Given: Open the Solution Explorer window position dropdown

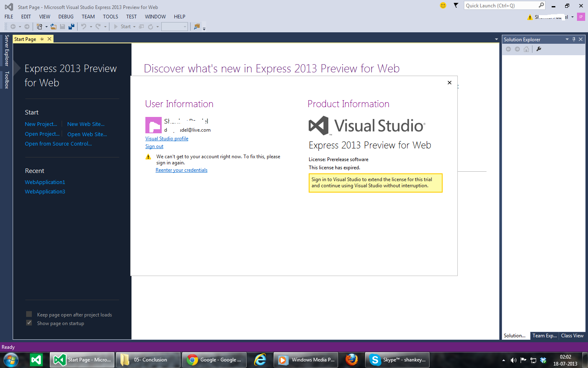Looking at the screenshot, I should tap(567, 39).
